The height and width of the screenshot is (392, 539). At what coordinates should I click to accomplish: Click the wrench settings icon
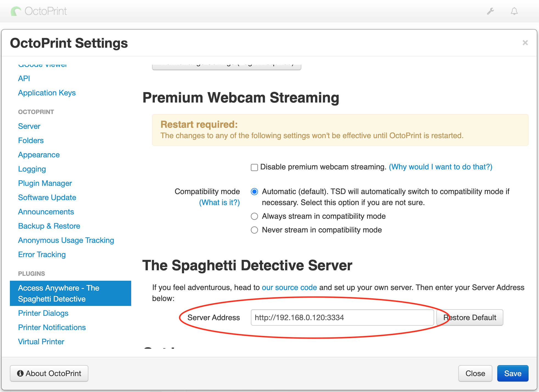click(490, 11)
